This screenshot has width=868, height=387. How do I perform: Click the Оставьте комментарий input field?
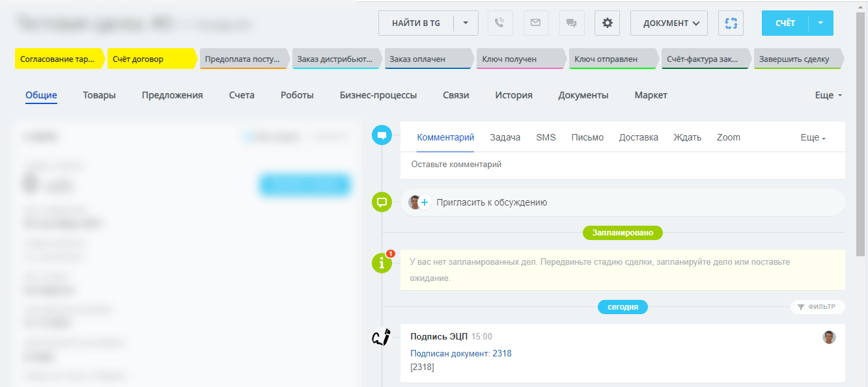point(623,165)
